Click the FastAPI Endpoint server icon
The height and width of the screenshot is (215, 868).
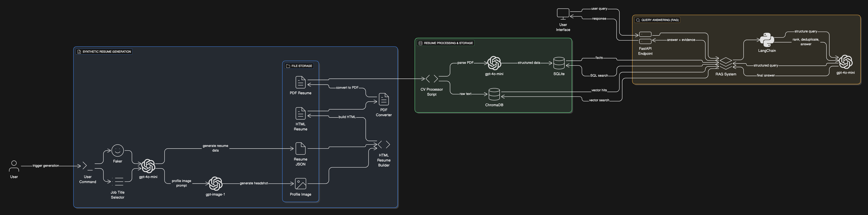645,38
